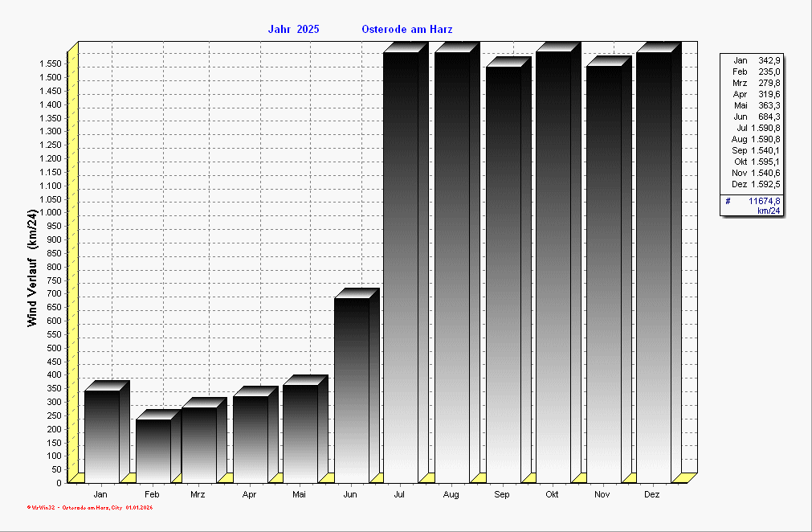Click the tall Jul bar

coord(401,265)
